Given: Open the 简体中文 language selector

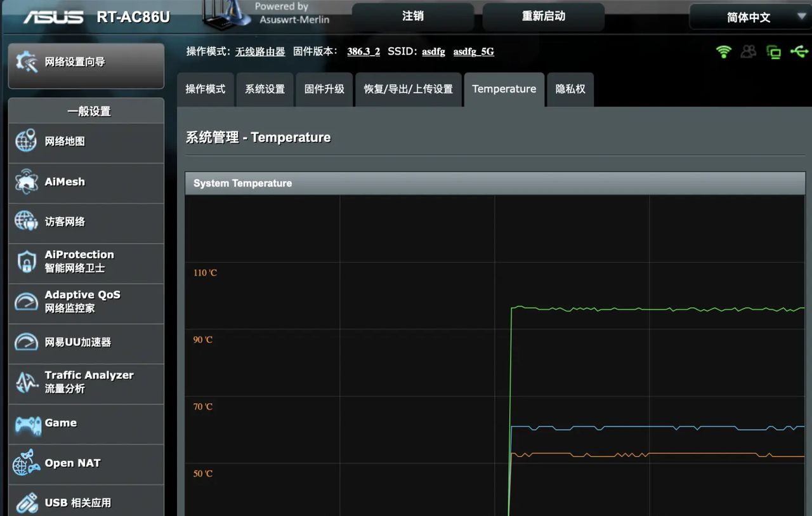Looking at the screenshot, I should click(749, 17).
